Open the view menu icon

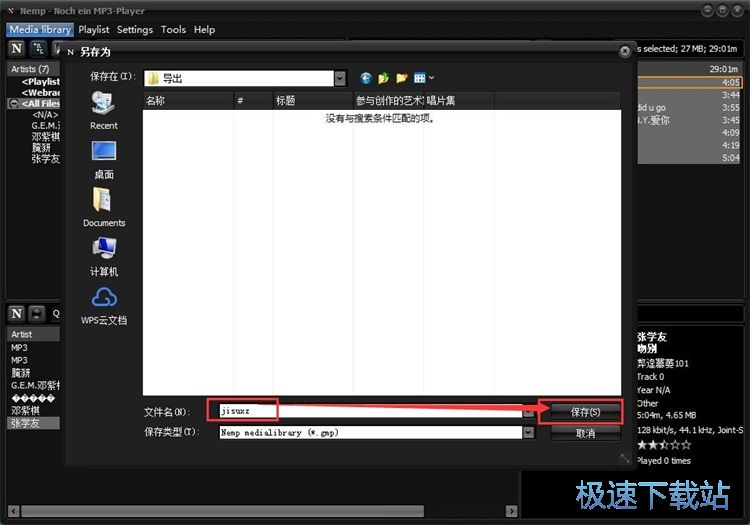[423, 78]
